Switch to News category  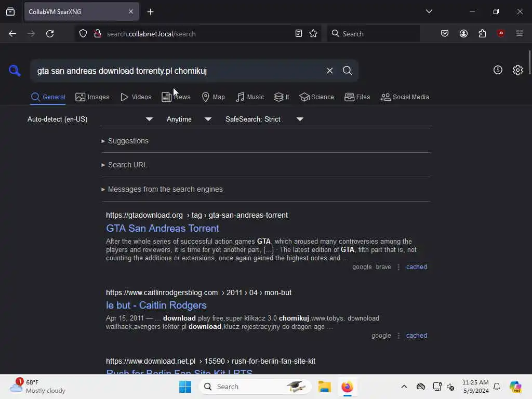pyautogui.click(x=176, y=97)
